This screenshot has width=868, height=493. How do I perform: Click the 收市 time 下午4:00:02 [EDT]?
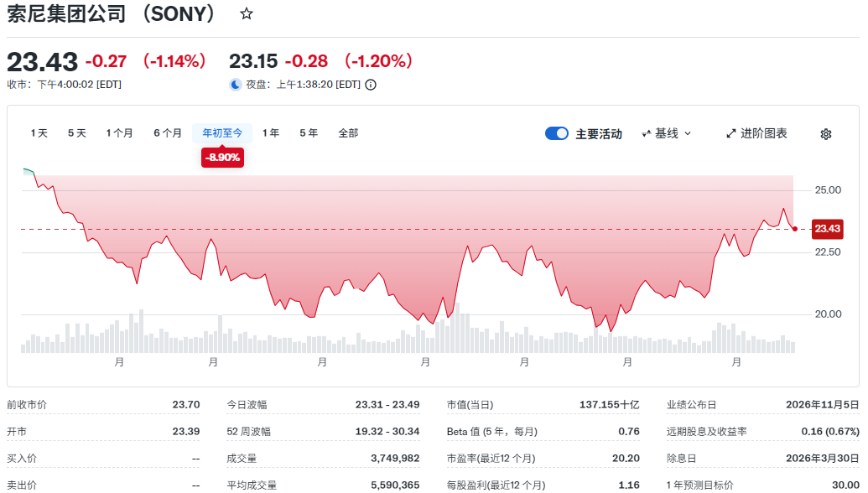pos(79,85)
